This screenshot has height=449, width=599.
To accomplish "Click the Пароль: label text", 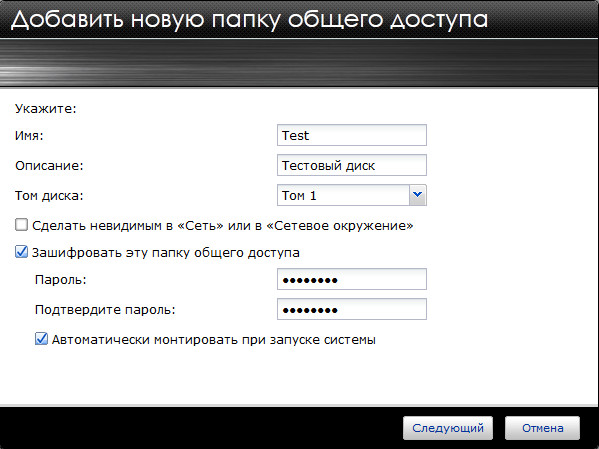I will point(61,280).
